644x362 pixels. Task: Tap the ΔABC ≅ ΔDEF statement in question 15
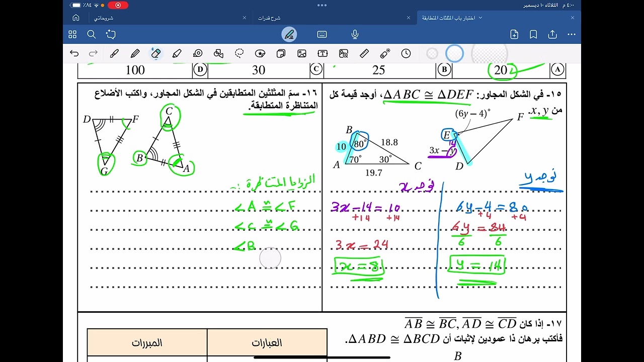429,95
